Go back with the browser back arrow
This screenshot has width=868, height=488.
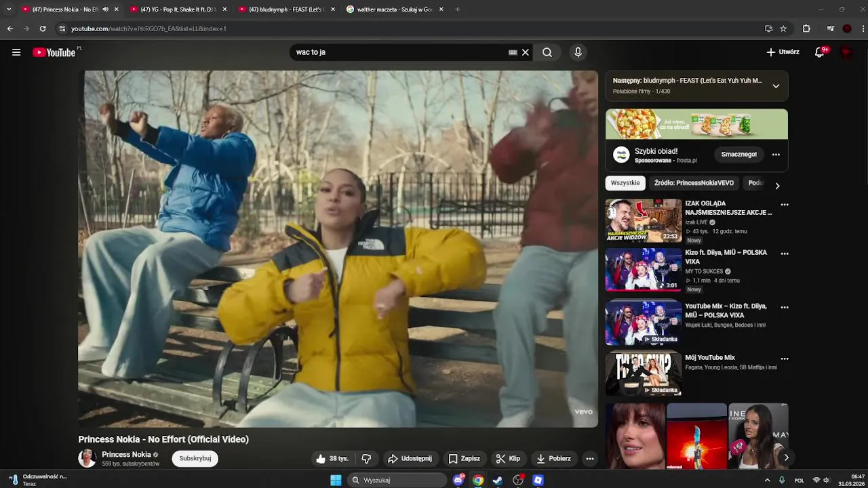point(10,28)
